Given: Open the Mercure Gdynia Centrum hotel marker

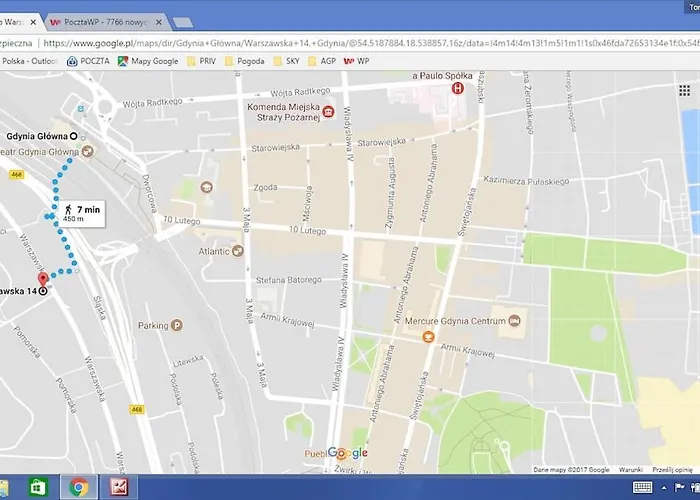Looking at the screenshot, I should tap(514, 321).
